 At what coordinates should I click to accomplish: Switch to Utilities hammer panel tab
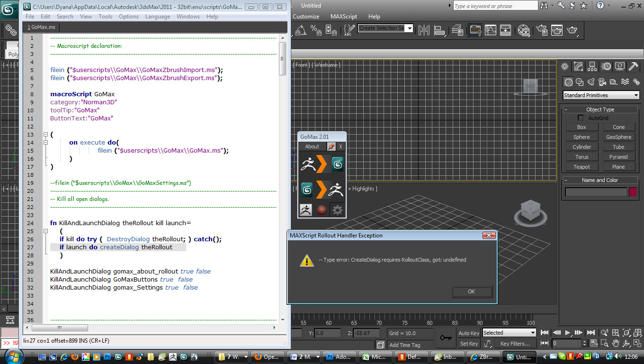pyautogui.click(x=634, y=66)
